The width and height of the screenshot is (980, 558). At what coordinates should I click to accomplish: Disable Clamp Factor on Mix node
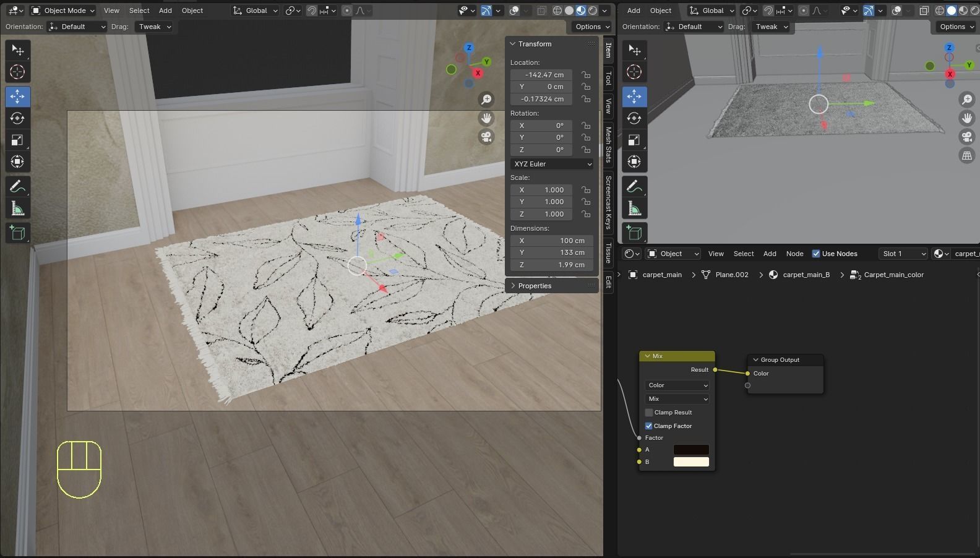tap(649, 426)
